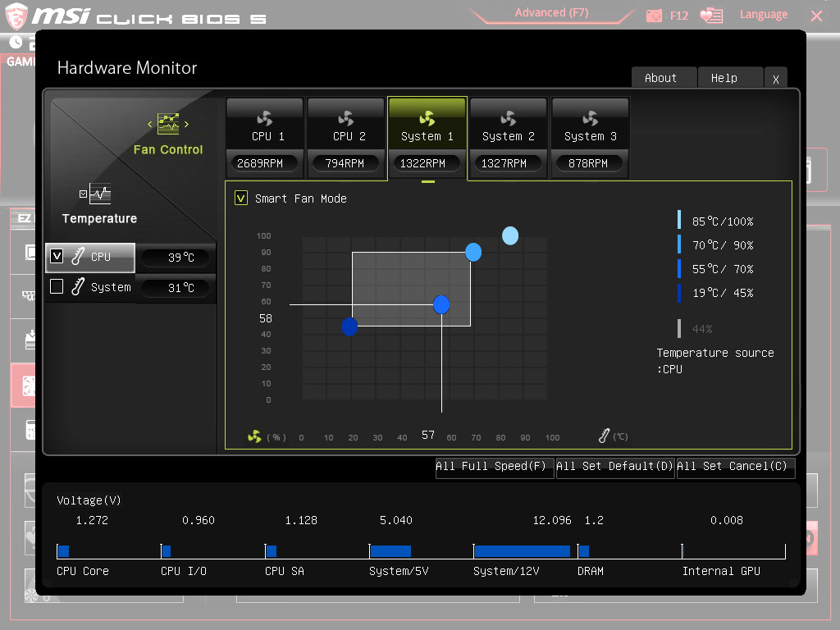Uncheck the CPU temperature source checkbox
The image size is (840, 630).
click(57, 256)
